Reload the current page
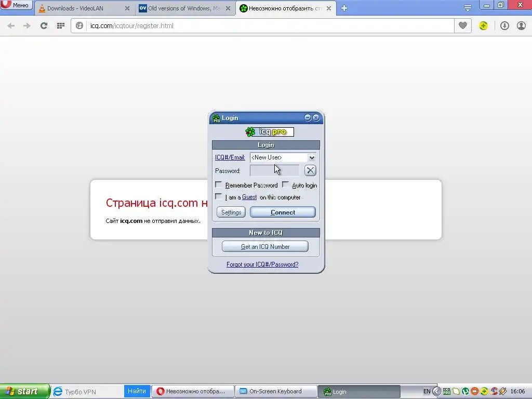The width and height of the screenshot is (532, 399). pos(44,26)
